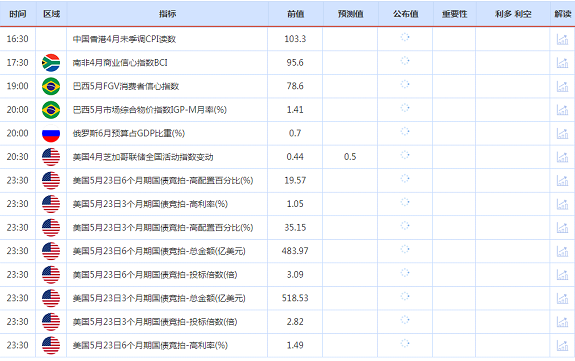
Task: Select indicator 美国4月芝加哥联储全国活动指数变动
Action: pyautogui.click(x=143, y=157)
